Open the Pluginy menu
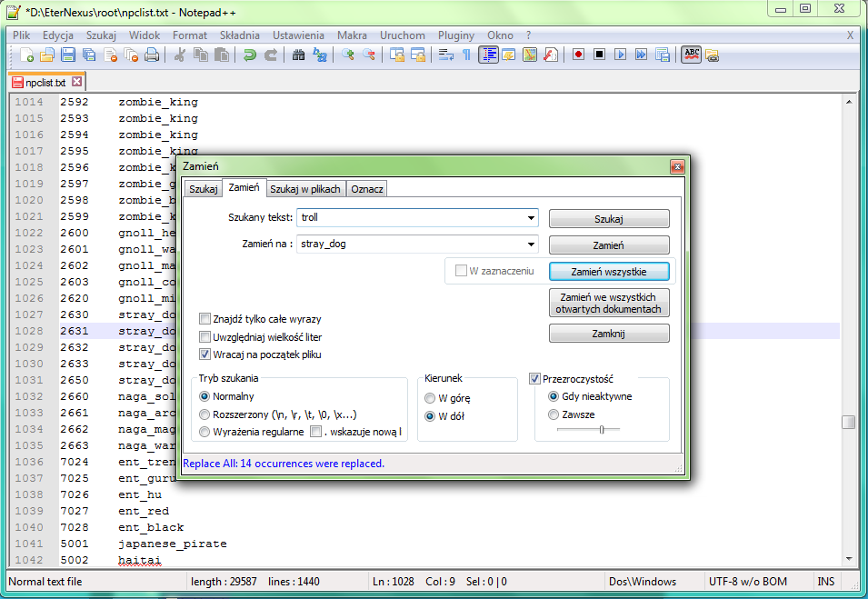 pyautogui.click(x=455, y=35)
